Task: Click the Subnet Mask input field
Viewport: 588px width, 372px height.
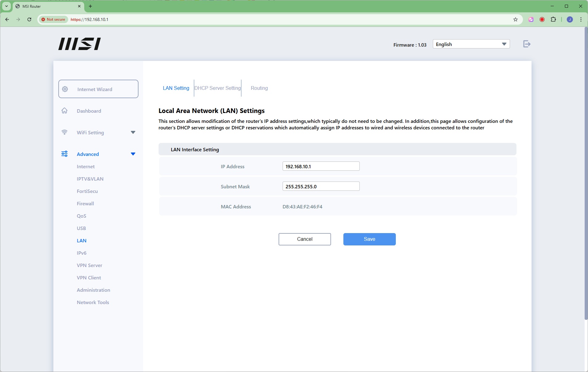Action: 321,186
